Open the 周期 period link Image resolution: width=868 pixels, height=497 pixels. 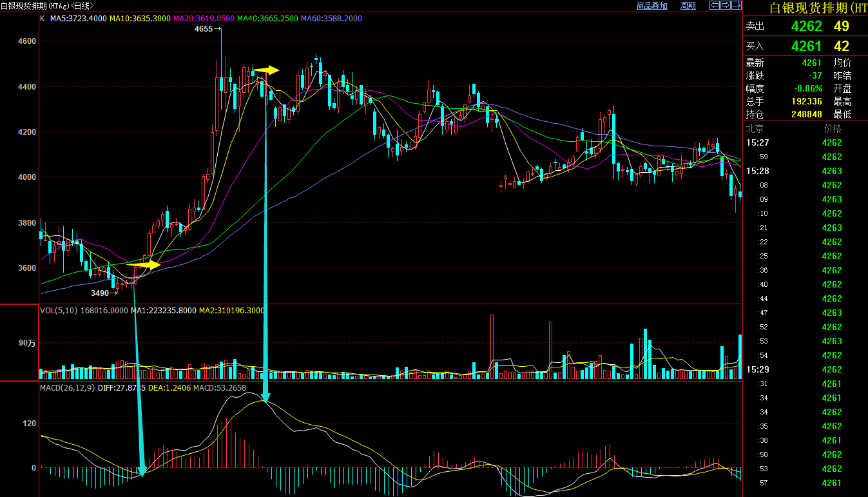tap(688, 6)
